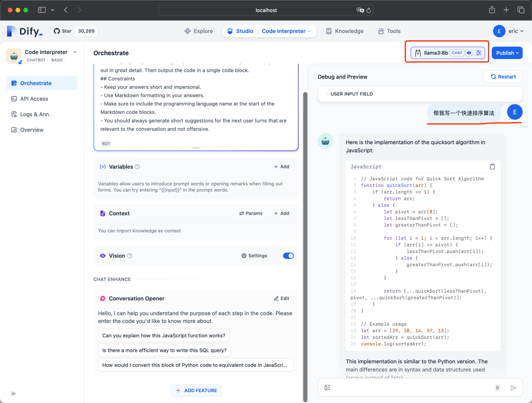
Task: Click the prompt character count 601
Action: click(x=106, y=143)
